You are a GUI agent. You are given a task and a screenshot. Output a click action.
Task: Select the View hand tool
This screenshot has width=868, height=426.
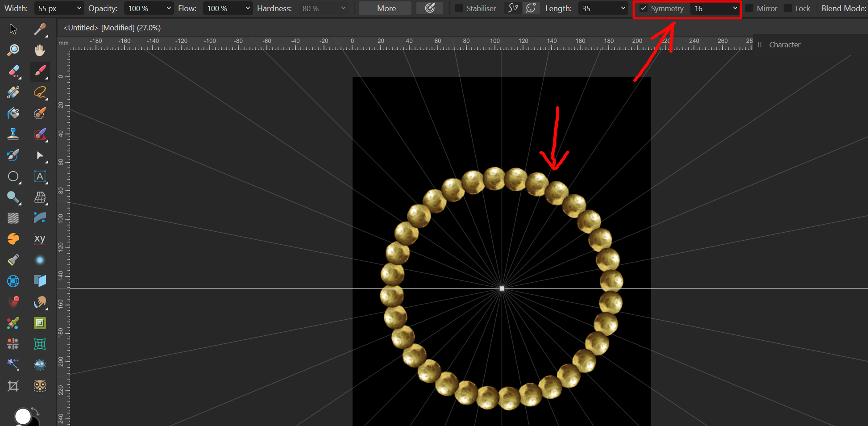tap(40, 50)
